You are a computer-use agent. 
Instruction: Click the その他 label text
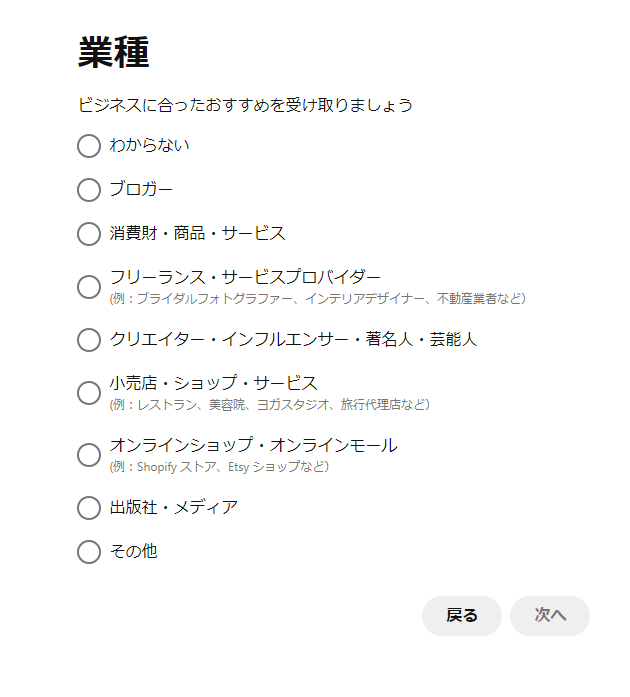[133, 552]
